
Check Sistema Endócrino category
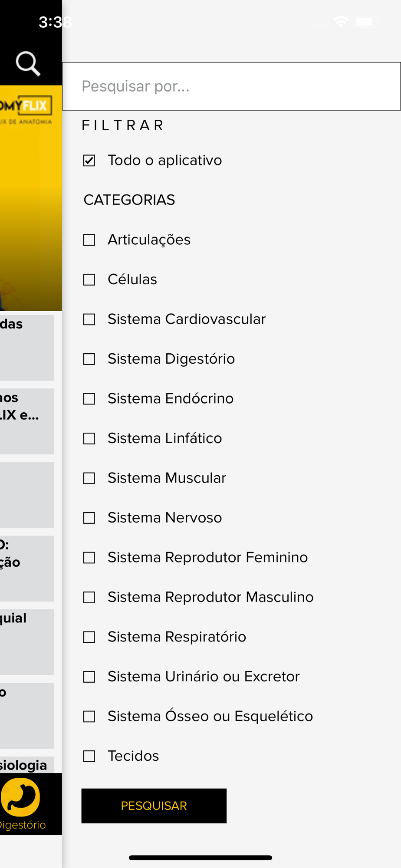click(89, 399)
